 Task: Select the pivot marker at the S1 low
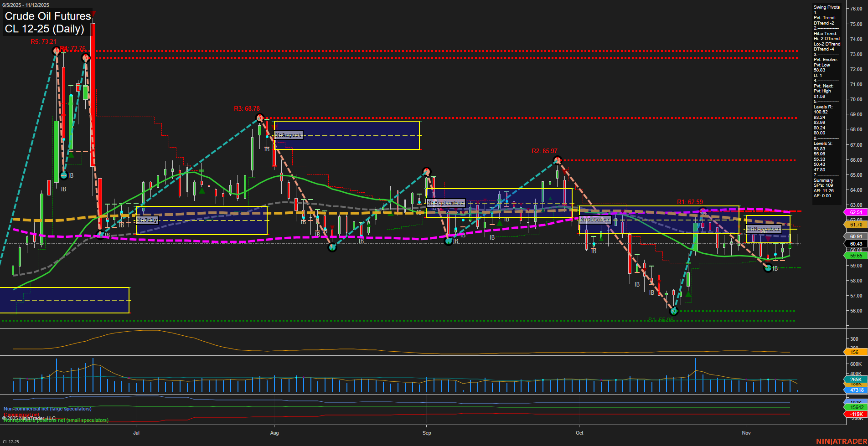(675, 312)
